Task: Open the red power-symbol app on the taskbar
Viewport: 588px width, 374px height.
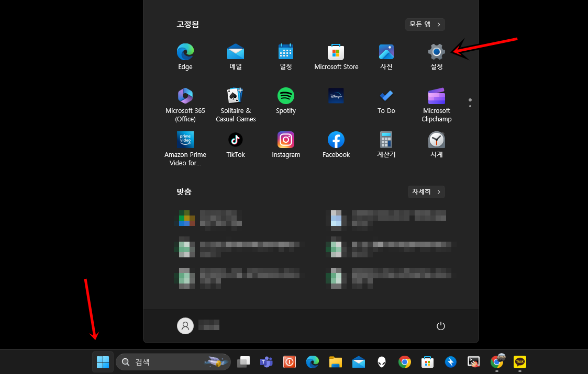Action: click(x=289, y=362)
